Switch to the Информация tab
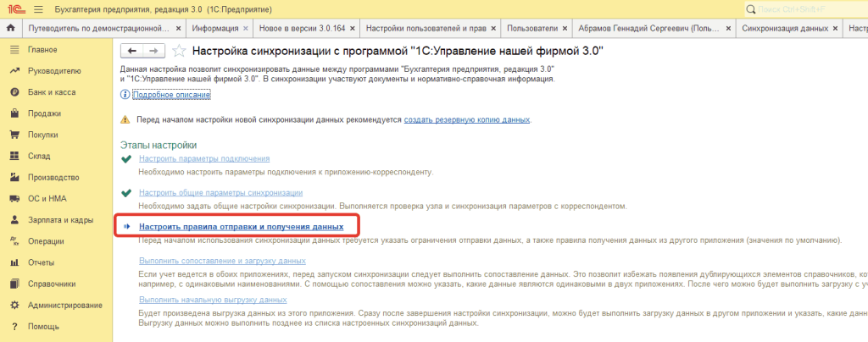Screen dimensions: 868x342 (215, 28)
